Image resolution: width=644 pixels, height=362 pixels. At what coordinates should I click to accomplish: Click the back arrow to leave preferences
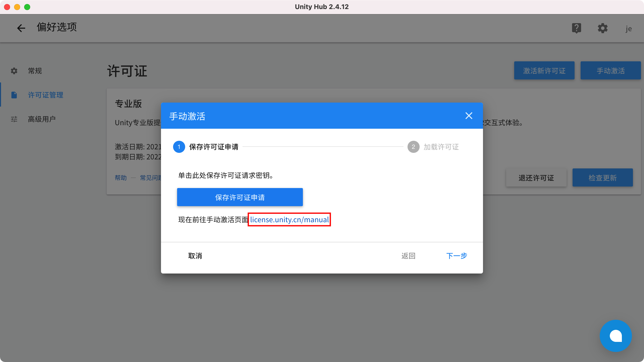21,28
